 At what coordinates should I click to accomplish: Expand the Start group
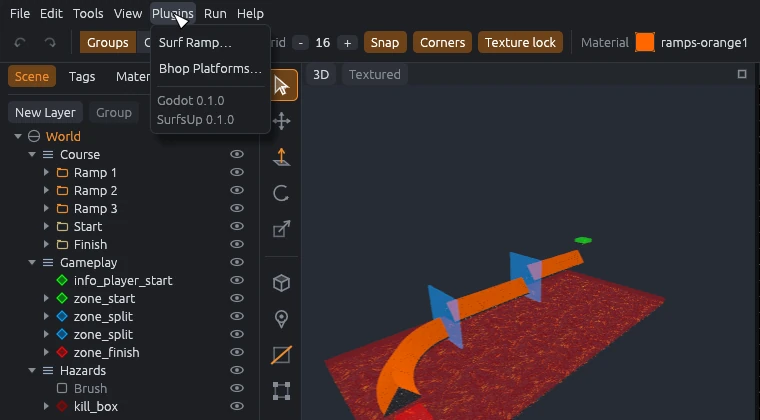(x=46, y=226)
